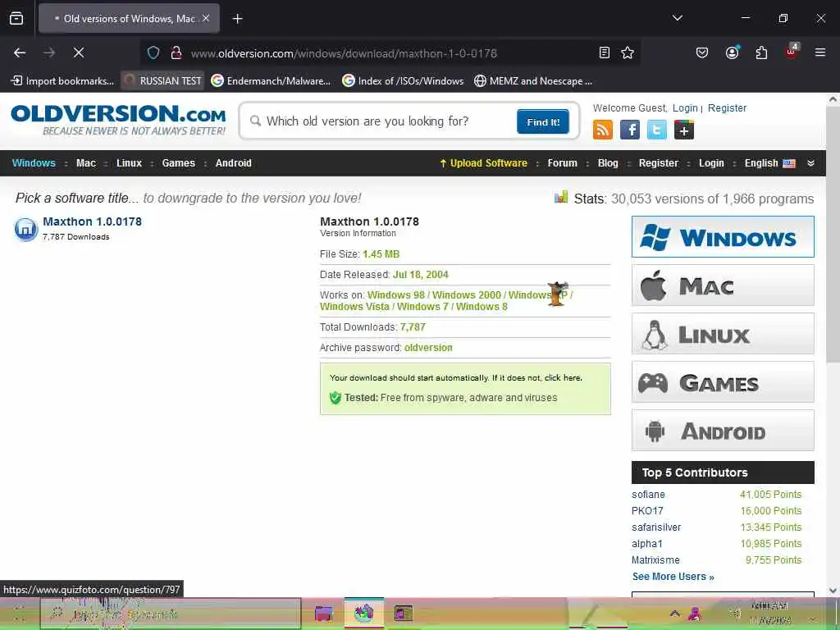840x630 pixels.
Task: Click the address bar URL
Action: tap(344, 53)
